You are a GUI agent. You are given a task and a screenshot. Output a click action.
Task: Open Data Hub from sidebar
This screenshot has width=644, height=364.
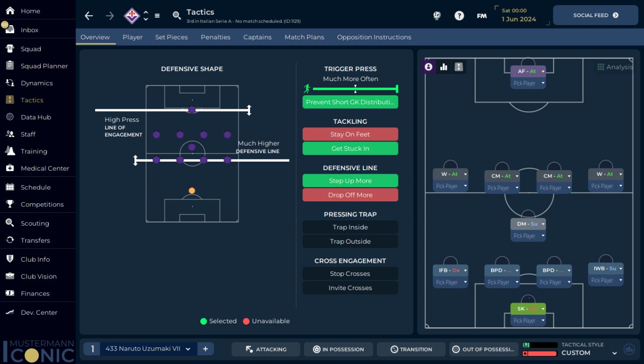36,117
